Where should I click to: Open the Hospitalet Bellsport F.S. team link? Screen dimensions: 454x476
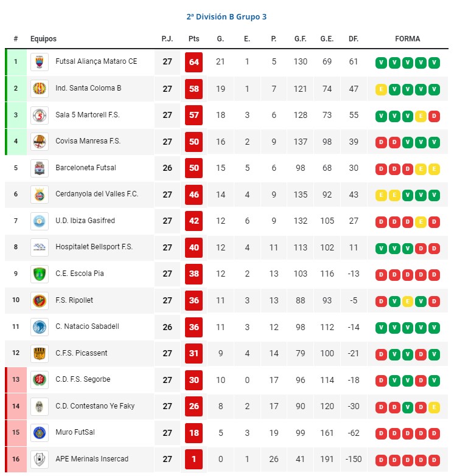click(94, 247)
